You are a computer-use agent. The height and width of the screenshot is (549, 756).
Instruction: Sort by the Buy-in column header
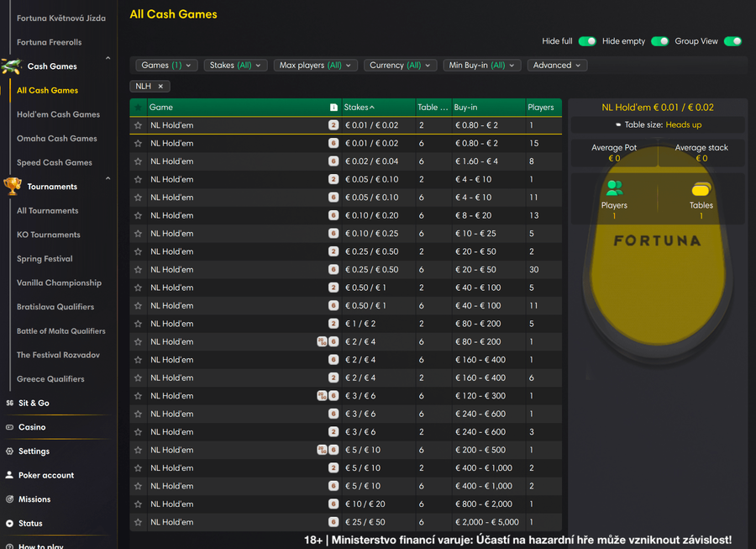pos(465,107)
